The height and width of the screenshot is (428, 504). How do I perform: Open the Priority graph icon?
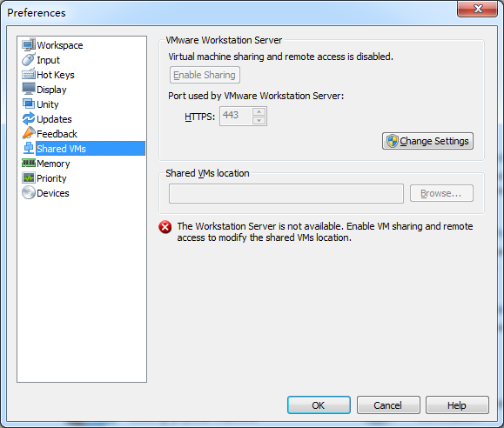(x=29, y=177)
